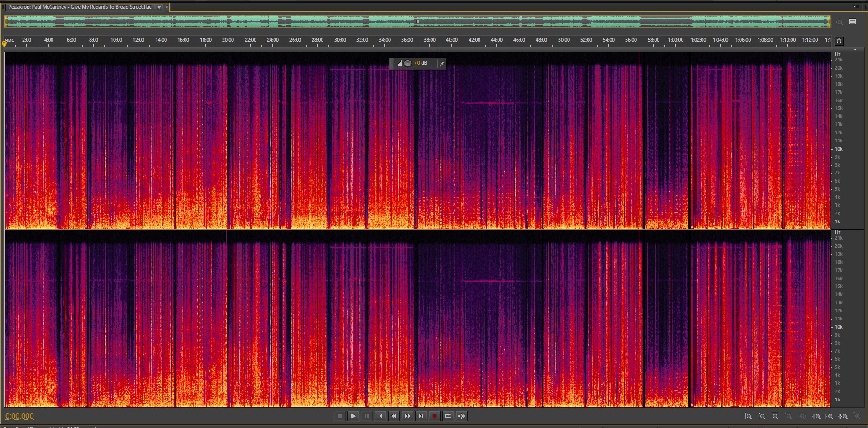Click the +0 dB gain value
The height and width of the screenshot is (428, 868).
tap(421, 63)
